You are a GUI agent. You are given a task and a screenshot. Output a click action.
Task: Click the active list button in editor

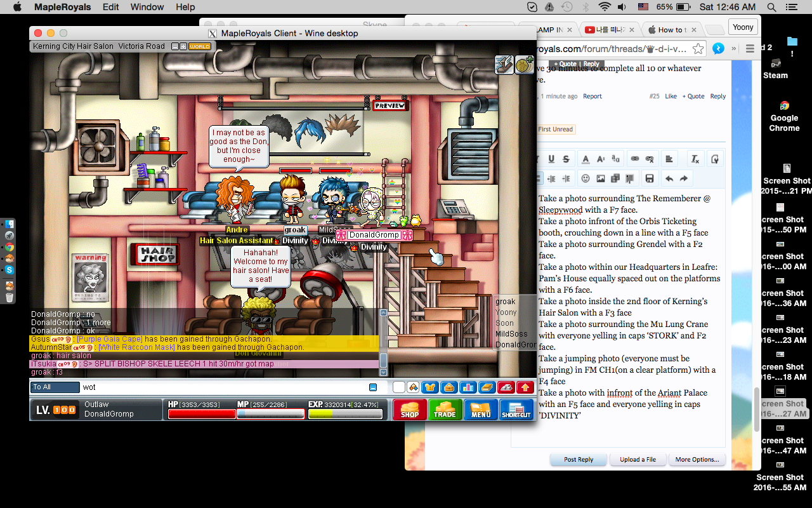pyautogui.click(x=539, y=178)
